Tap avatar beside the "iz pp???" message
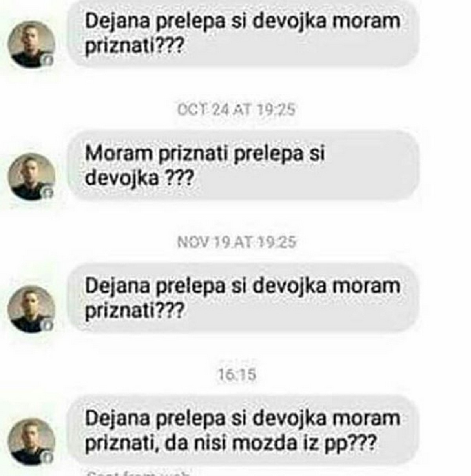 (31, 442)
